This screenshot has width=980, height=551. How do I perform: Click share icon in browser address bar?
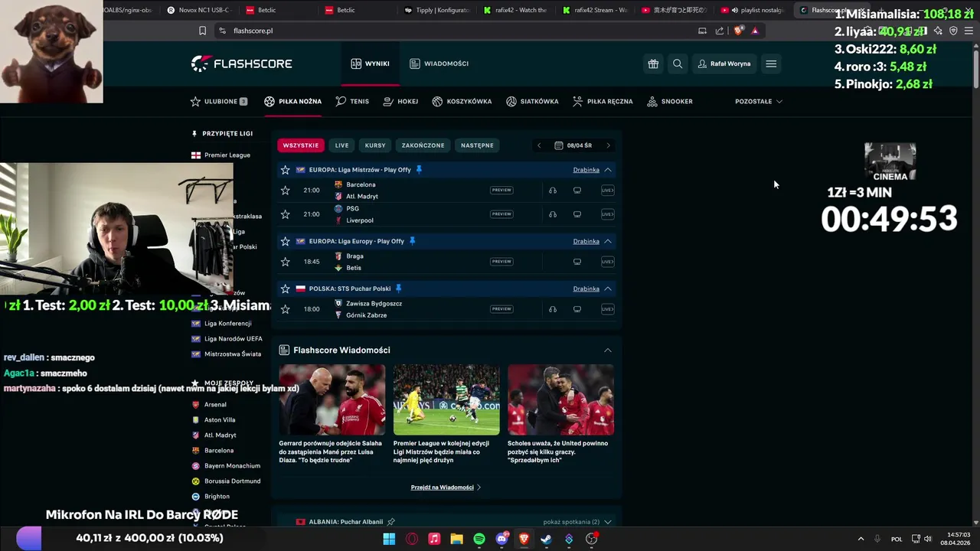click(x=720, y=31)
